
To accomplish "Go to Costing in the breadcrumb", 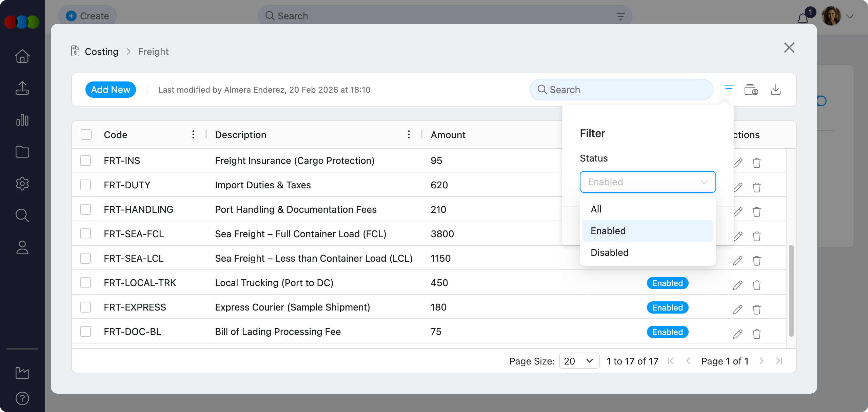I will point(101,52).
